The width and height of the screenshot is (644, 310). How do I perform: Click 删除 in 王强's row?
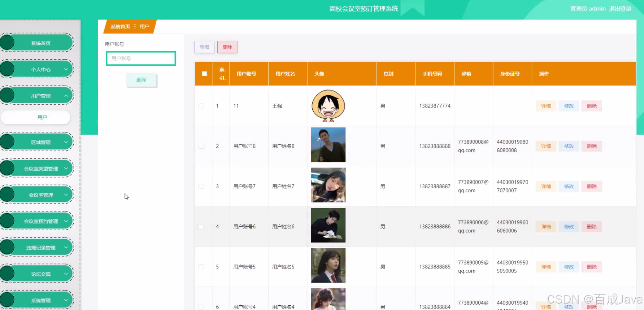(592, 106)
